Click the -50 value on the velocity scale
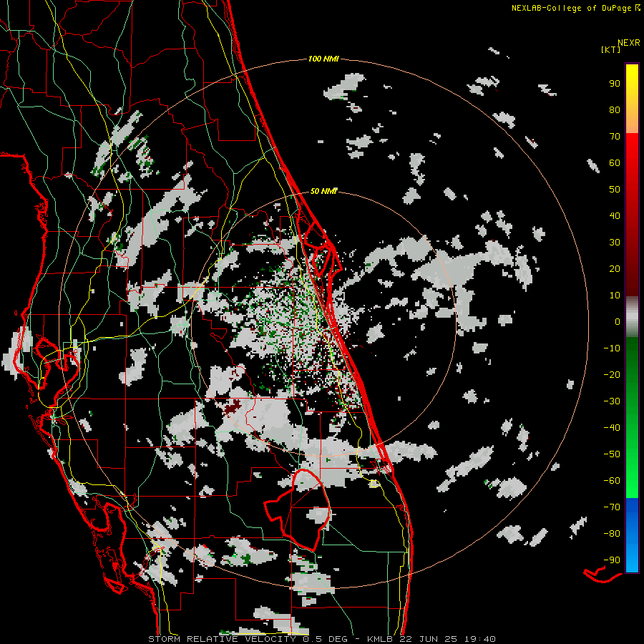Screen dimensions: 644x644 pyautogui.click(x=612, y=454)
